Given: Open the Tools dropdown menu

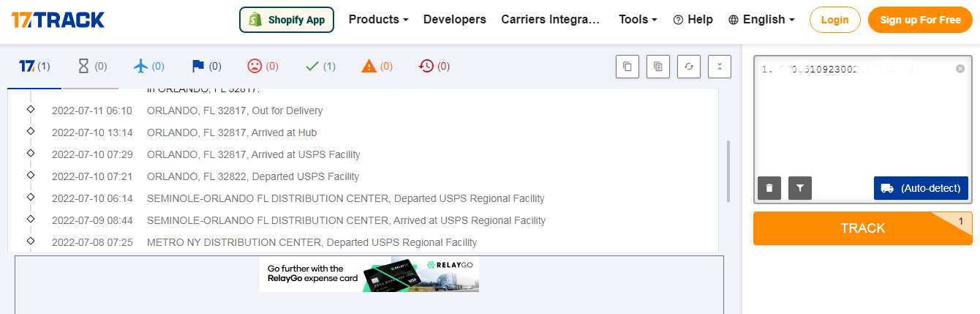Looking at the screenshot, I should click(x=638, y=20).
